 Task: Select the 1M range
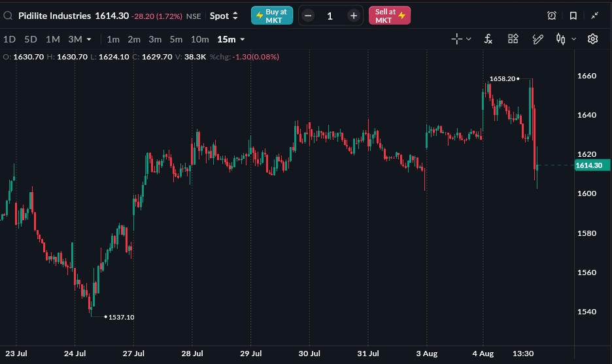(53, 39)
